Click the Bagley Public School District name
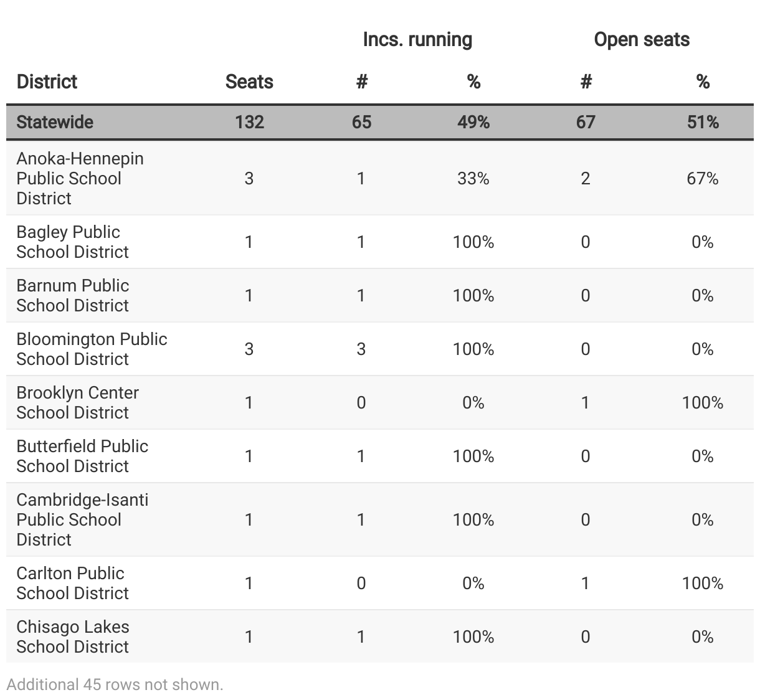760x700 pixels. 72,242
